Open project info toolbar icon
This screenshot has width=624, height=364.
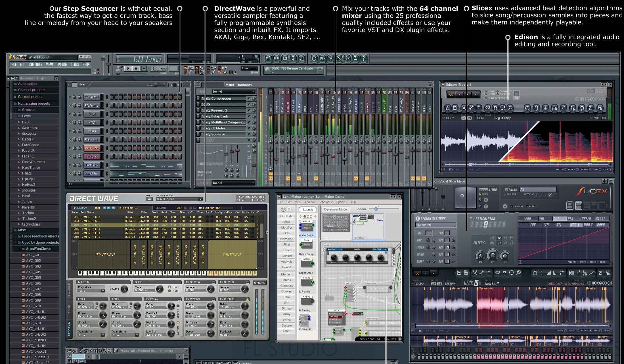(x=355, y=58)
